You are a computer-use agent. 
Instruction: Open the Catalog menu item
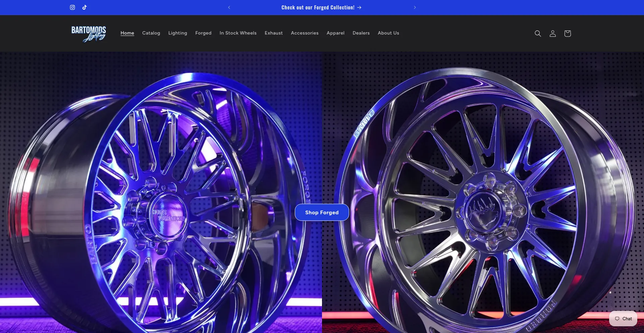pos(151,33)
